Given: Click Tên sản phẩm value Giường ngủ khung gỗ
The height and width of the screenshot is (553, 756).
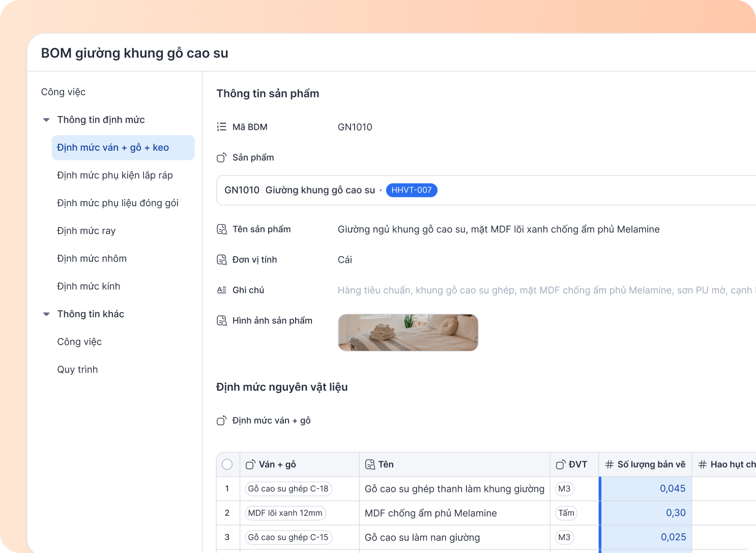Looking at the screenshot, I should [499, 230].
